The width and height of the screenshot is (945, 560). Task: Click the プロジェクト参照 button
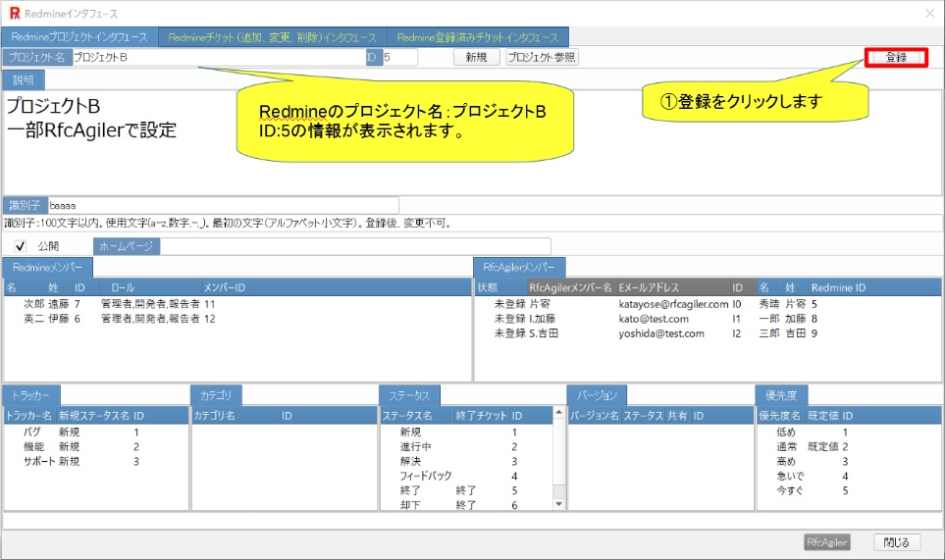point(542,57)
